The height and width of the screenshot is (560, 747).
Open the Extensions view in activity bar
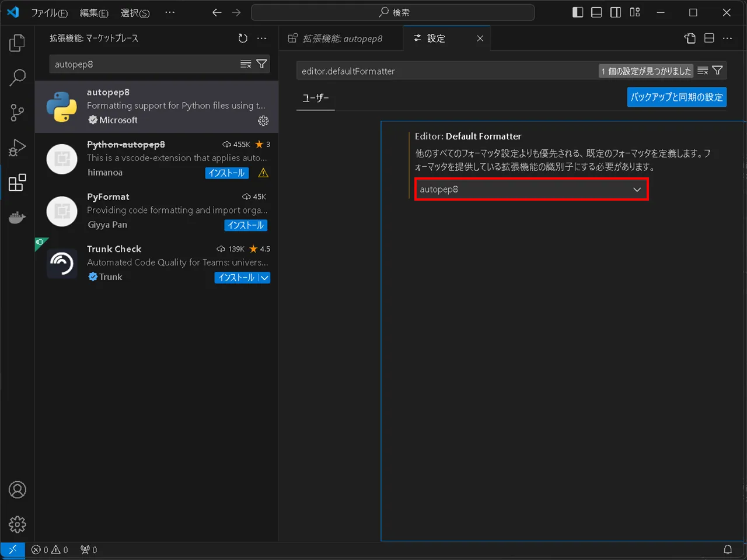click(18, 183)
